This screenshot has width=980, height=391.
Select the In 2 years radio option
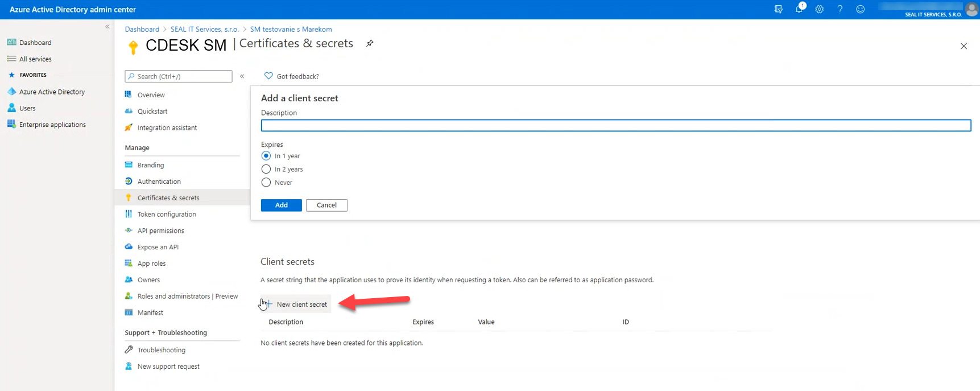pos(266,169)
